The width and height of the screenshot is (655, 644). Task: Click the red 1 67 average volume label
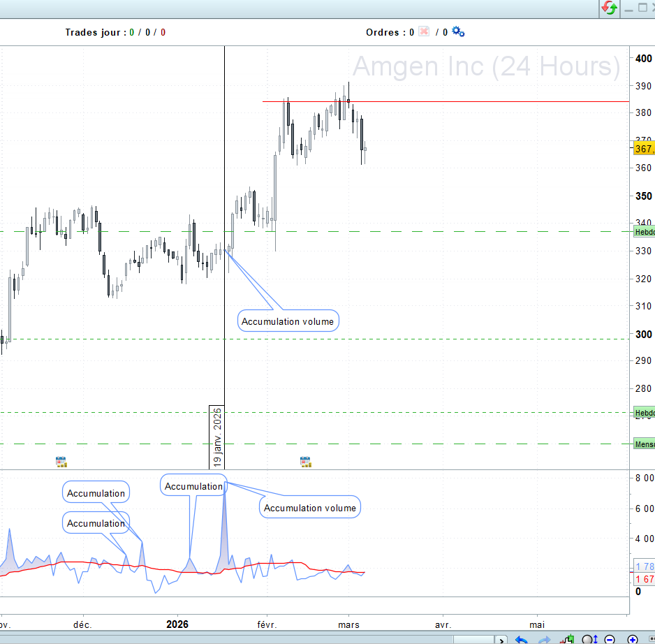644,579
